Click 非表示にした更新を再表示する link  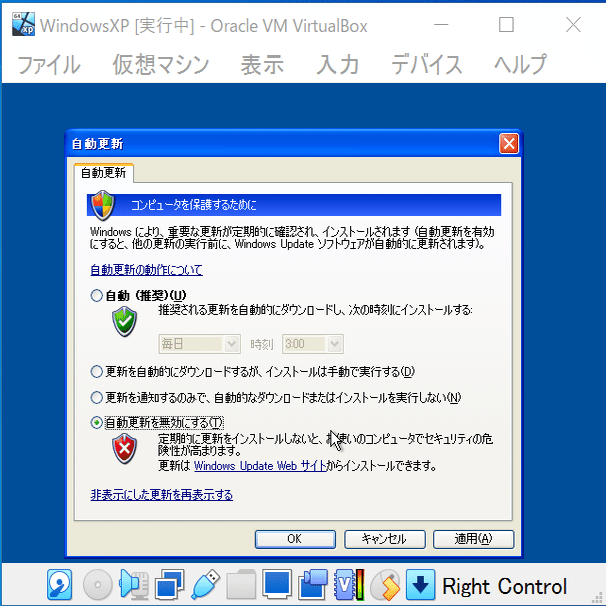click(x=162, y=495)
